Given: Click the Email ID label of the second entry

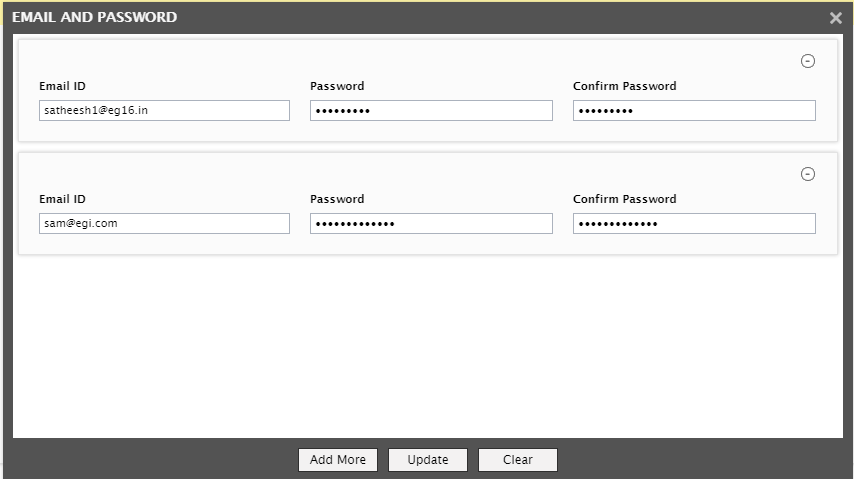Looking at the screenshot, I should [62, 199].
